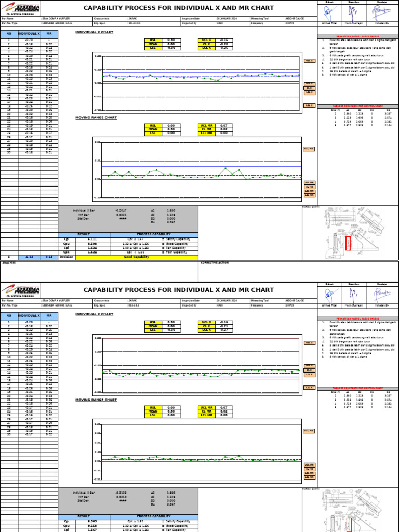Screen dimensions: 399x532
Task: Click the Individual X Bar value -0.2027
Action: click(121, 211)
